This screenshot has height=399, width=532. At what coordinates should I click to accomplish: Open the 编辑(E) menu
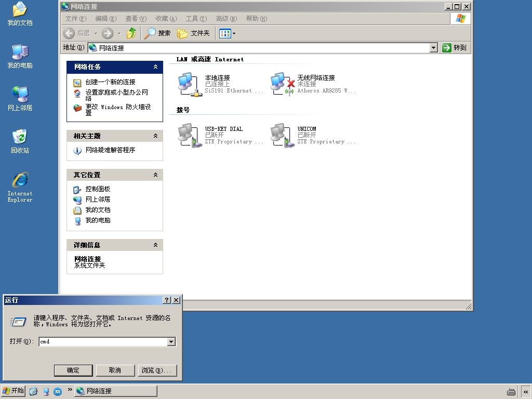[106, 19]
